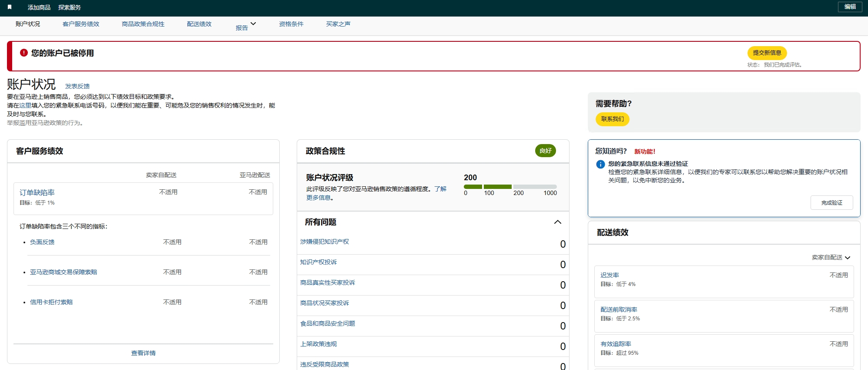Click the blue info icon beside 您的紧急联系信息未通过验证
Image resolution: width=868 pixels, height=370 pixels.
(x=600, y=164)
